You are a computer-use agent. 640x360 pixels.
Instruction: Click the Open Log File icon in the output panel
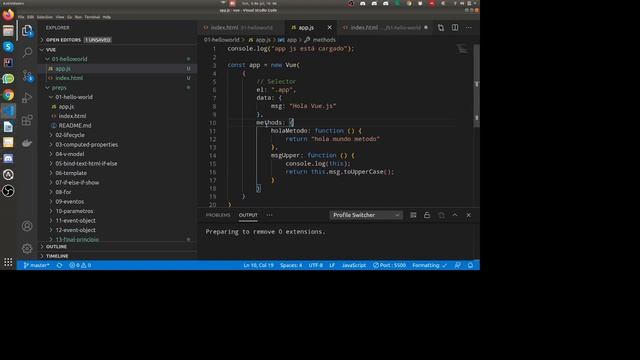(x=441, y=215)
